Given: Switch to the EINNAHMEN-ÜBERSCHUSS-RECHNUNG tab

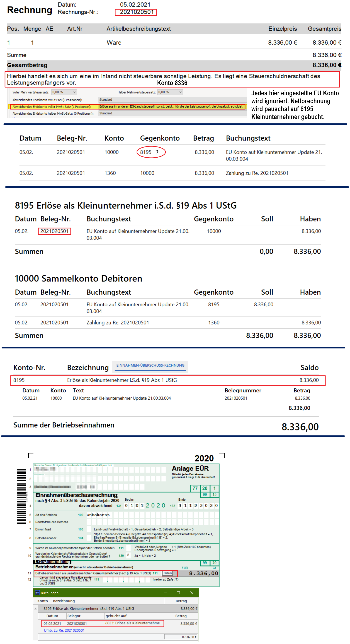Looking at the screenshot, I should tap(150, 365).
